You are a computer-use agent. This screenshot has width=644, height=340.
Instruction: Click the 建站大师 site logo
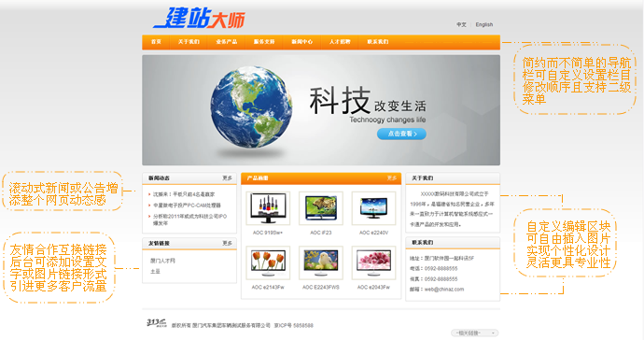click(x=199, y=19)
